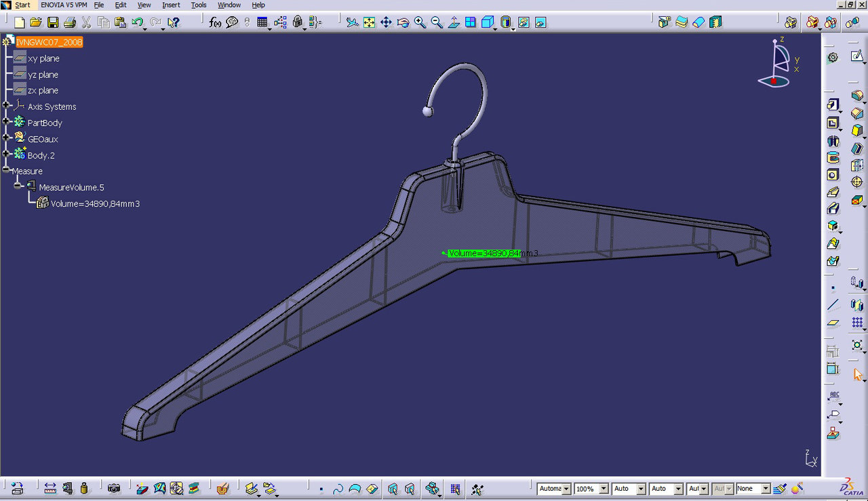Open the Formula f(x) tool
868x501 pixels.
point(215,22)
